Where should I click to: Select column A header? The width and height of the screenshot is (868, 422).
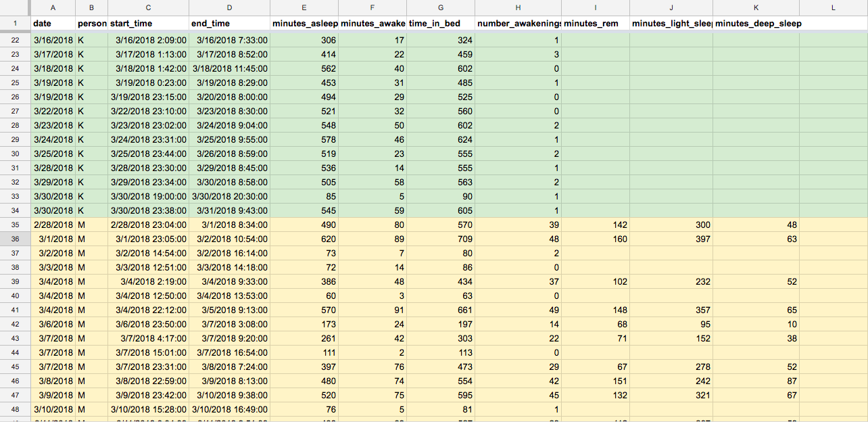coord(53,7)
